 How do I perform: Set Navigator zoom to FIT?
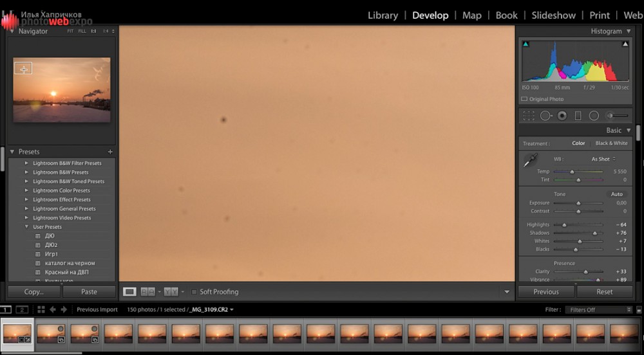coord(70,31)
